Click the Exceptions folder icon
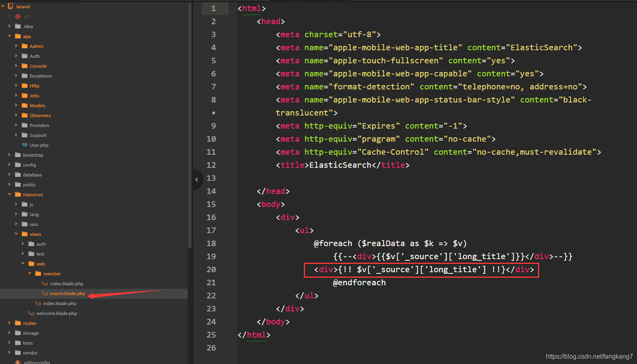Screen dimensions: 637x364 pyautogui.click(x=25, y=76)
